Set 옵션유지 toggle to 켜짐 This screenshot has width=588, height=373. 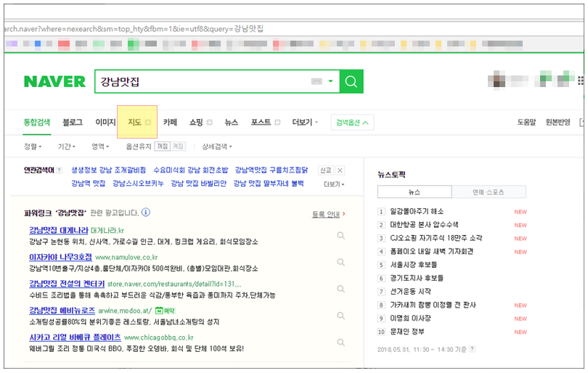coord(178,146)
